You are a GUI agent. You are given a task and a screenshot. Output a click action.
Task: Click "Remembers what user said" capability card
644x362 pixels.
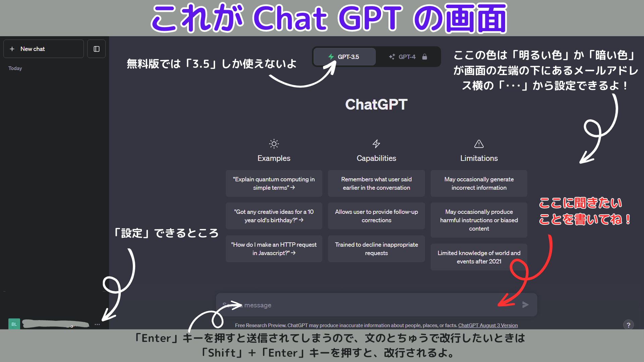pos(376,183)
